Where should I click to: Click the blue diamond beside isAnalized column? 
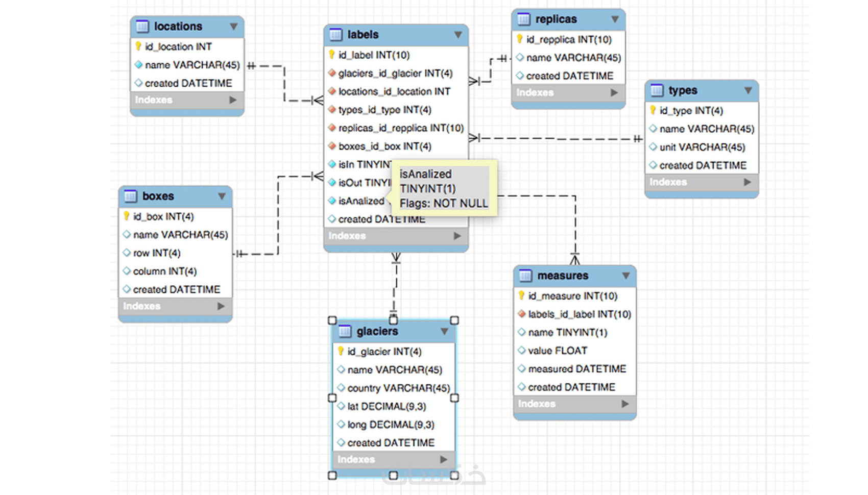click(x=332, y=201)
